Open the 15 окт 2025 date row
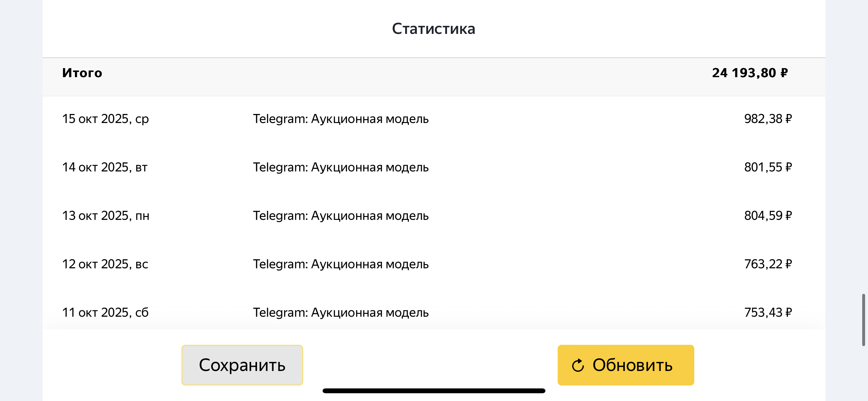Screen dimensions: 868x401 (106, 118)
